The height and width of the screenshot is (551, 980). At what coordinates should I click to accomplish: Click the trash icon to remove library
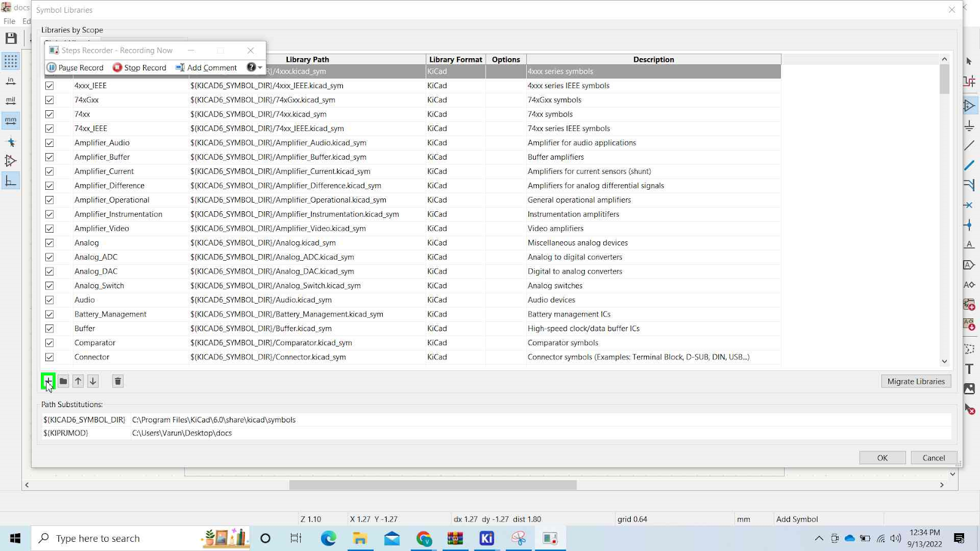click(118, 381)
